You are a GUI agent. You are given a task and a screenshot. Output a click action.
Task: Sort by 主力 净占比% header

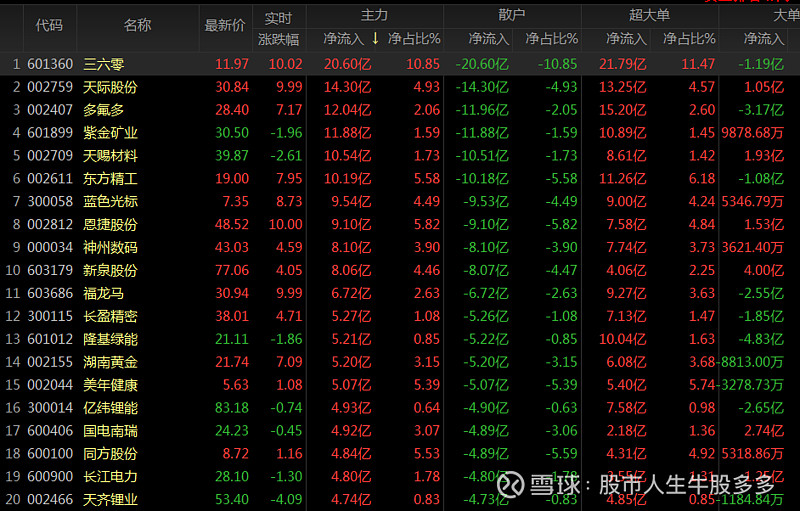(414, 39)
